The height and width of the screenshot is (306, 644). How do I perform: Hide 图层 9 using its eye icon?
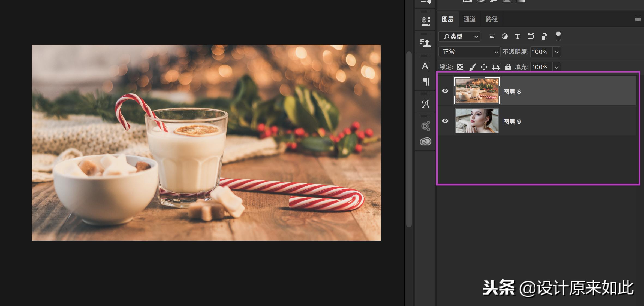click(x=445, y=121)
